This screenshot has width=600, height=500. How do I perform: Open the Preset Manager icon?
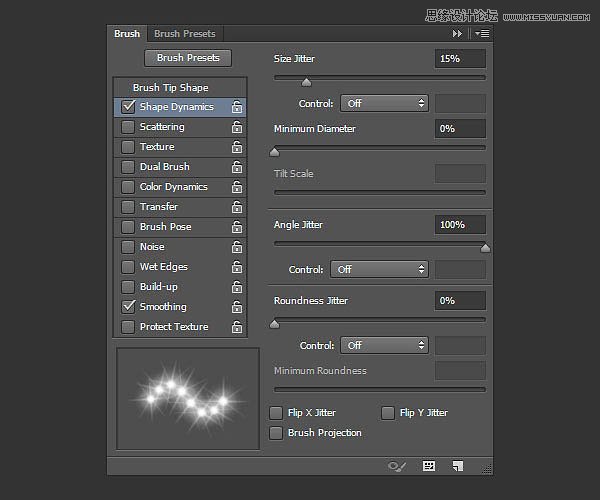coord(429,466)
